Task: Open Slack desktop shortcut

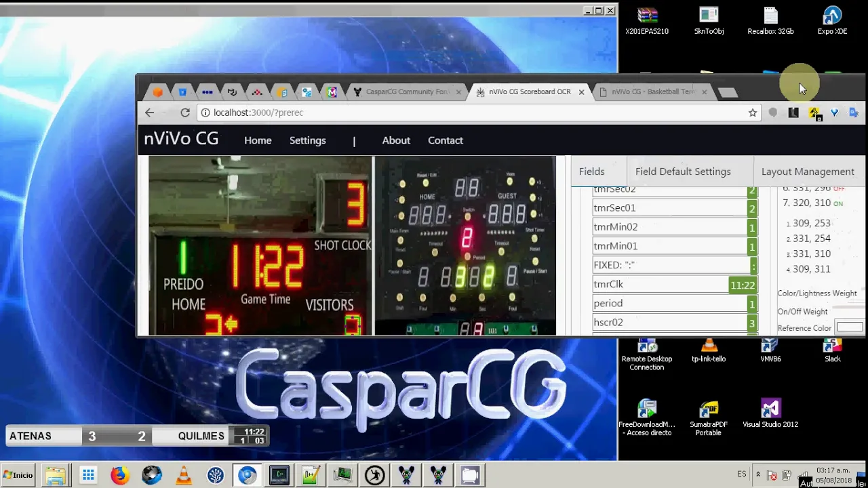Action: pyautogui.click(x=832, y=349)
